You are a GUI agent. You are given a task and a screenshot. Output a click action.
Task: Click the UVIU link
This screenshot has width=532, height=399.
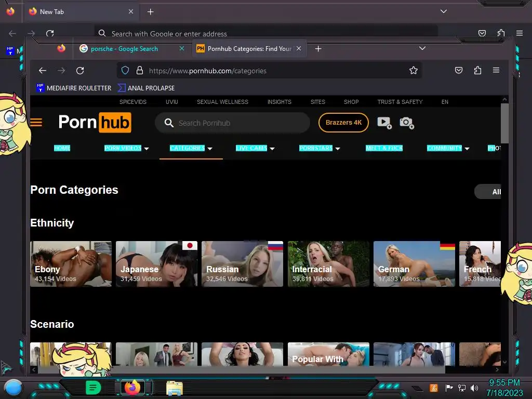pyautogui.click(x=171, y=102)
